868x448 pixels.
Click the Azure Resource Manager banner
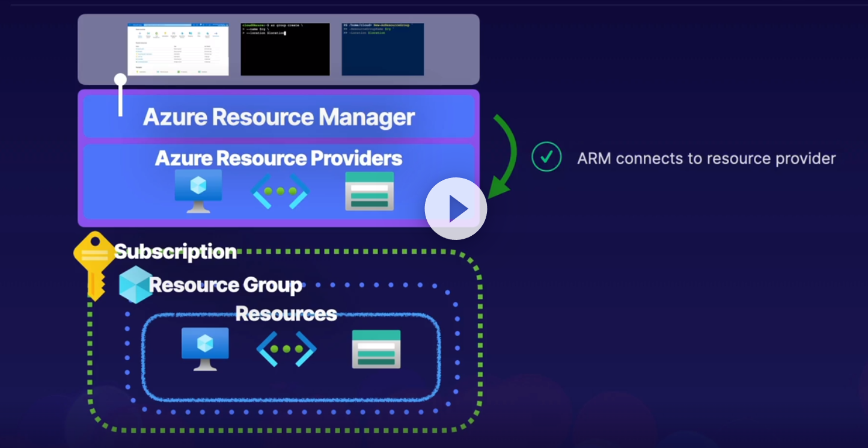coord(278,117)
